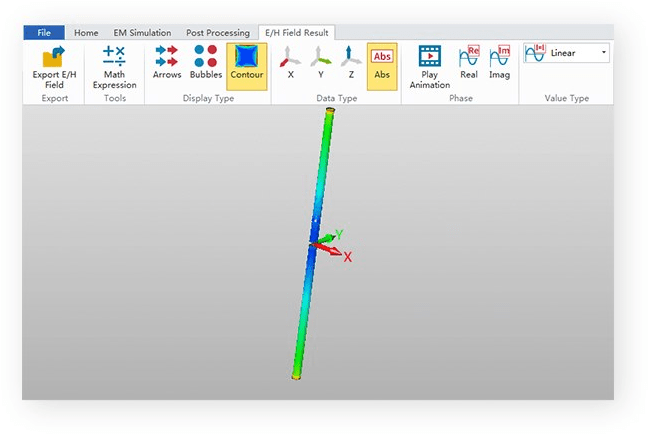Switch to the EM Simulation tab
Viewport: 649px width, 435px height.
click(x=142, y=32)
